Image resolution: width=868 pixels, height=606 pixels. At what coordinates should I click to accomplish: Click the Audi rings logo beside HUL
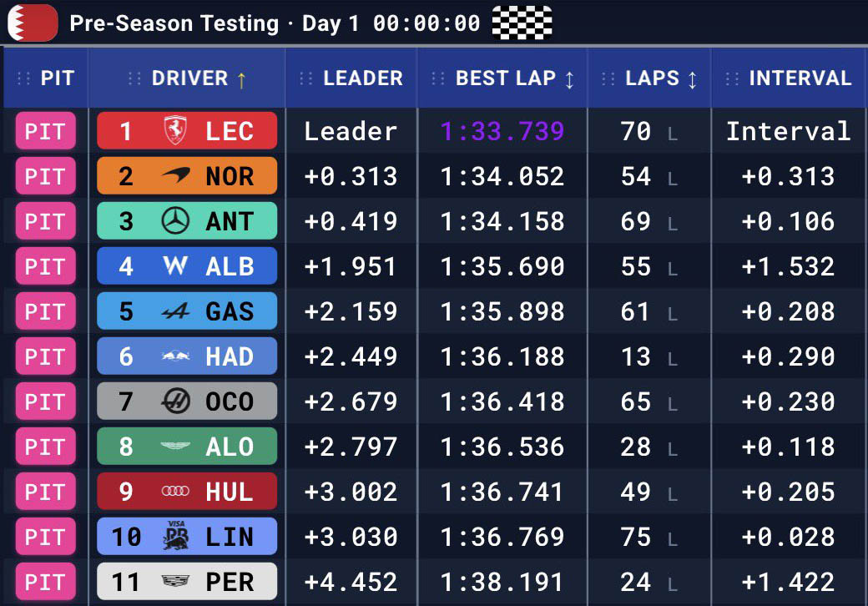click(x=174, y=492)
